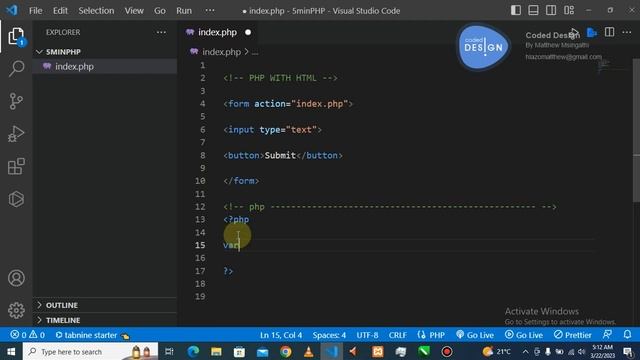Open XAMPP icon on taskbar
640x360 pixels.
click(x=378, y=351)
